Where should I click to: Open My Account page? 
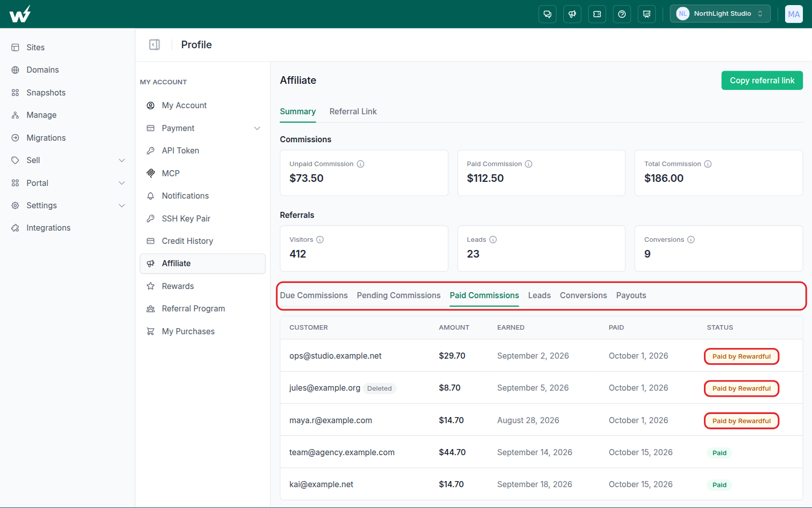click(x=202, y=106)
